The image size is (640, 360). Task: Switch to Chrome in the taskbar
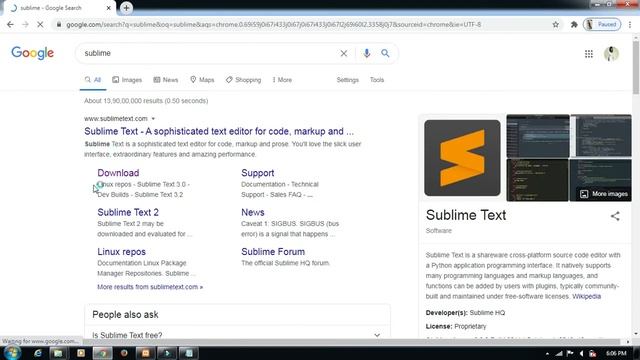coord(102,353)
